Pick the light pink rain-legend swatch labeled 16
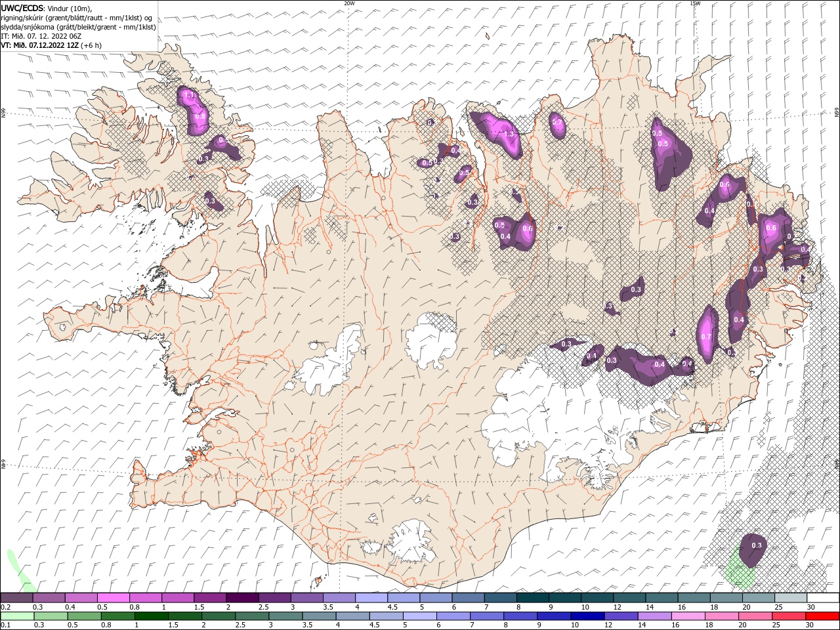The width and height of the screenshot is (840, 630). [x=687, y=616]
